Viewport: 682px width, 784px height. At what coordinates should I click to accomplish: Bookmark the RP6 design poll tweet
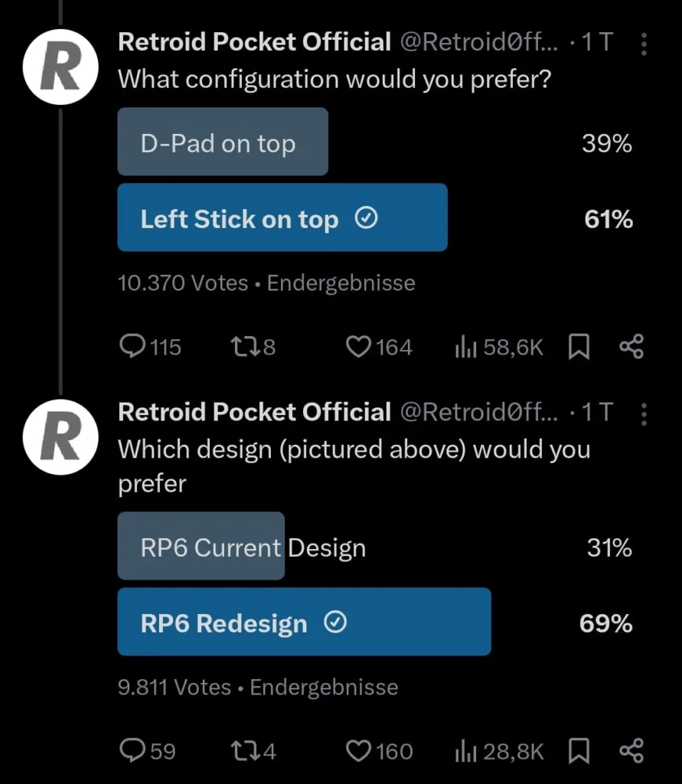point(579,751)
